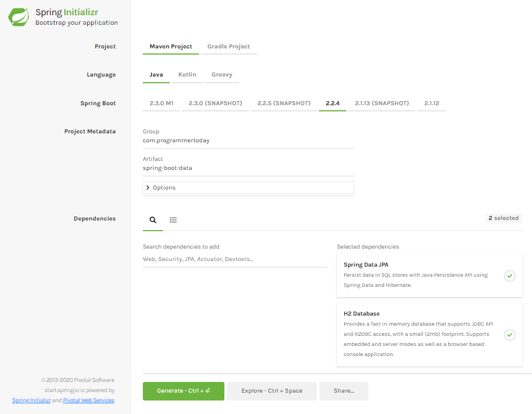Screen dimensions: 532x414
Task: Click the Group input field
Action: pos(249,141)
